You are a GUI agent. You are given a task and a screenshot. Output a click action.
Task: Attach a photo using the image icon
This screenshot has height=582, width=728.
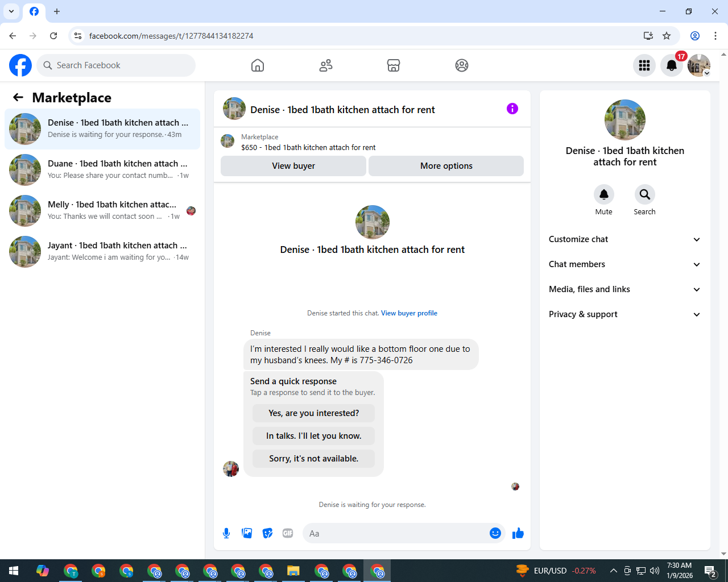coord(247,533)
